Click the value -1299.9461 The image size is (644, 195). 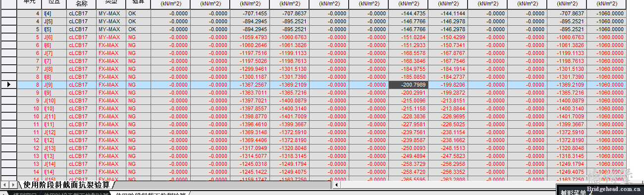point(250,69)
